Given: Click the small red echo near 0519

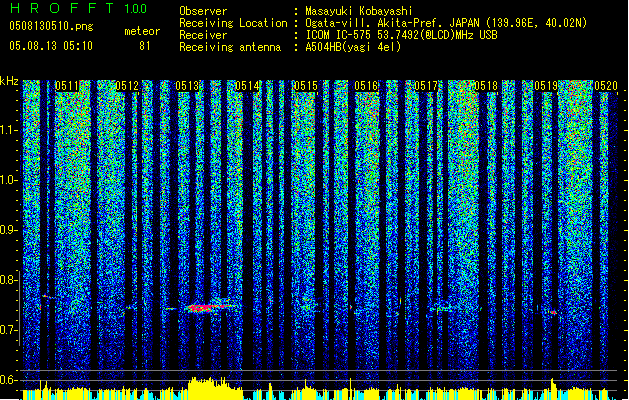Looking at the screenshot, I should (554, 312).
